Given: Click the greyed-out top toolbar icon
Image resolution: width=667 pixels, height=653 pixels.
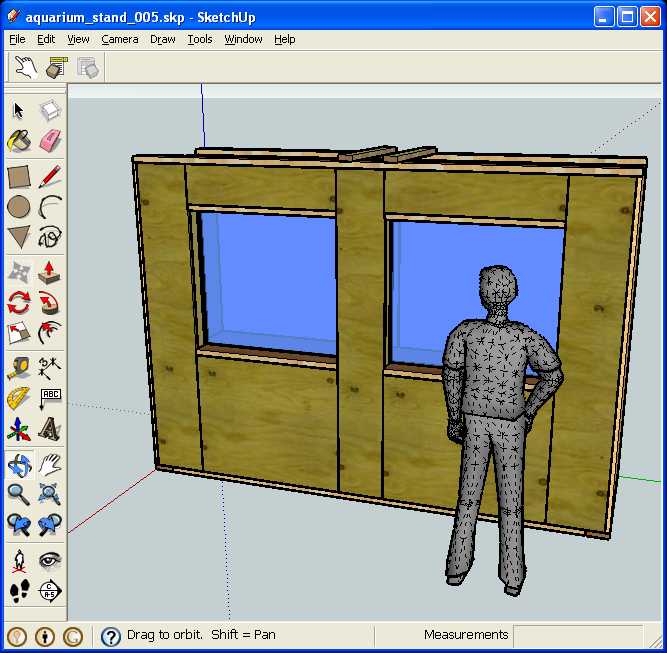Looking at the screenshot, I should coord(88,67).
